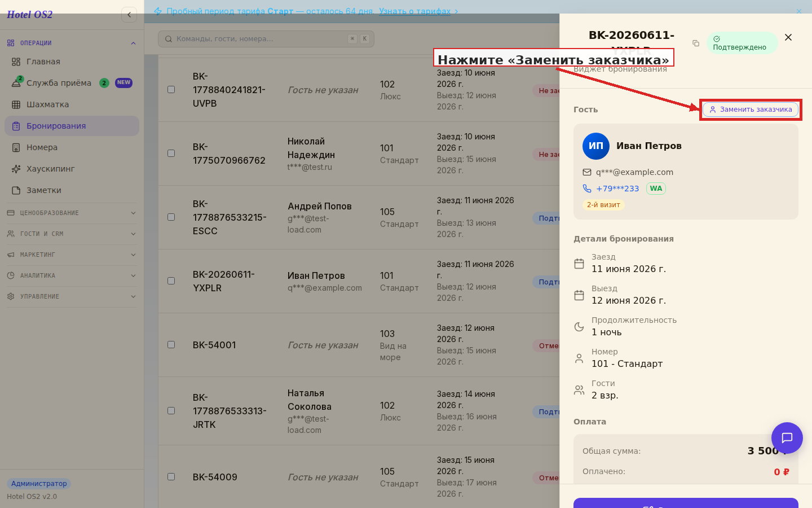This screenshot has height=508, width=812.
Task: Open the chat support bubble icon
Action: 787,438
